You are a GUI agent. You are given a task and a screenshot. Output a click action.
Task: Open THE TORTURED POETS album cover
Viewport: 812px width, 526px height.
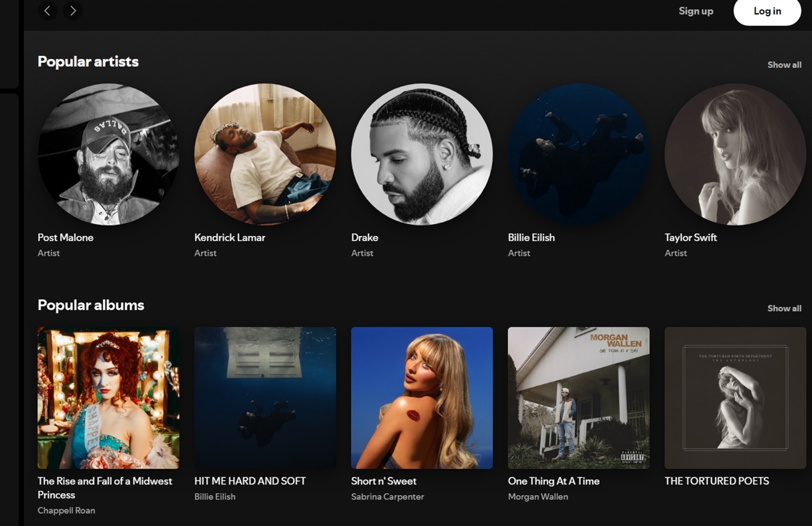coord(735,398)
